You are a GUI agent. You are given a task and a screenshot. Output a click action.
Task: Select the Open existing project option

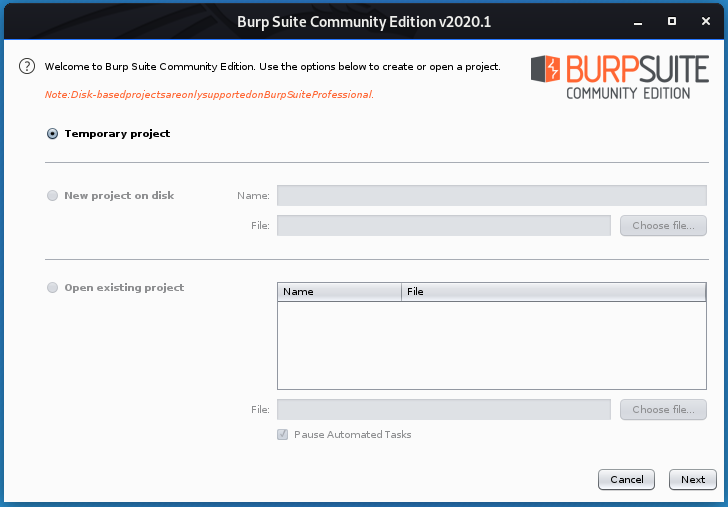[52, 287]
